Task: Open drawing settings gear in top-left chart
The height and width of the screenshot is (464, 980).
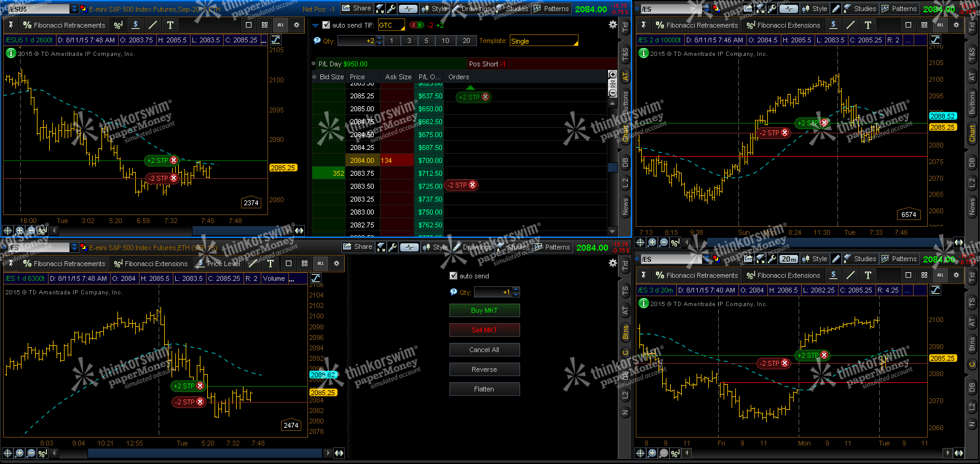Action: (x=296, y=25)
